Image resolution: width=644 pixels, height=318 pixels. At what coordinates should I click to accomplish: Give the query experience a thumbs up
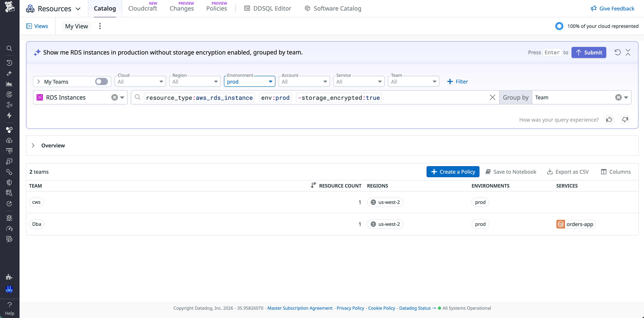click(x=609, y=120)
